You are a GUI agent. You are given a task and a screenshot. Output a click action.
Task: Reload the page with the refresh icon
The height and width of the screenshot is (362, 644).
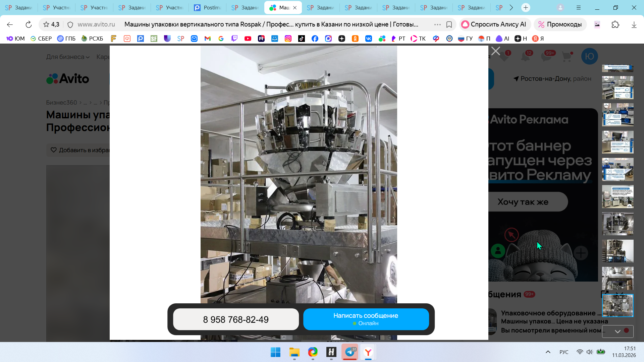coord(29,24)
